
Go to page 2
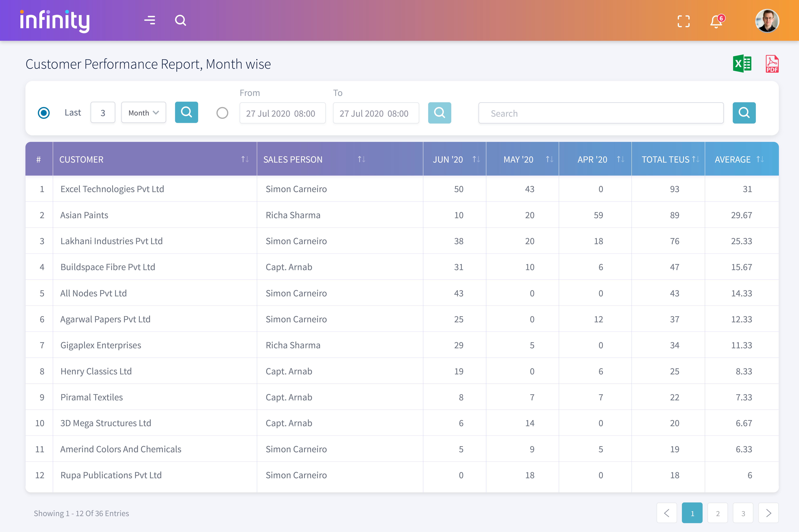[x=718, y=513]
